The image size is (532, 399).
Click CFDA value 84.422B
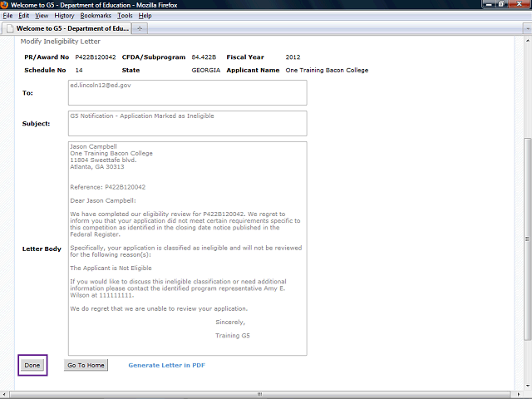pyautogui.click(x=204, y=57)
